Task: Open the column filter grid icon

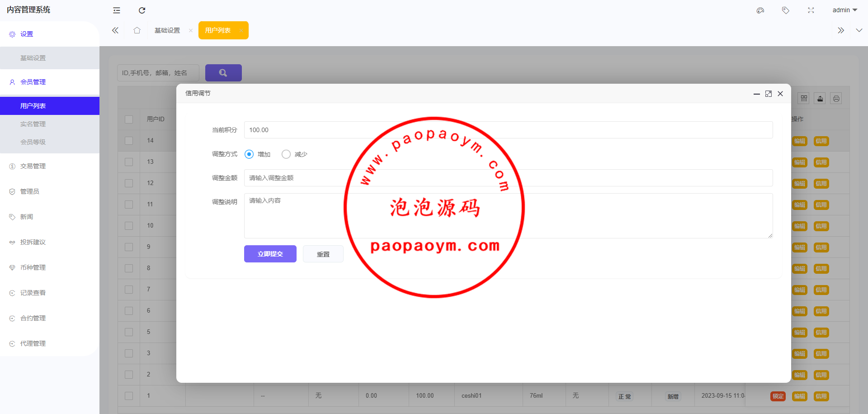Action: (x=804, y=98)
